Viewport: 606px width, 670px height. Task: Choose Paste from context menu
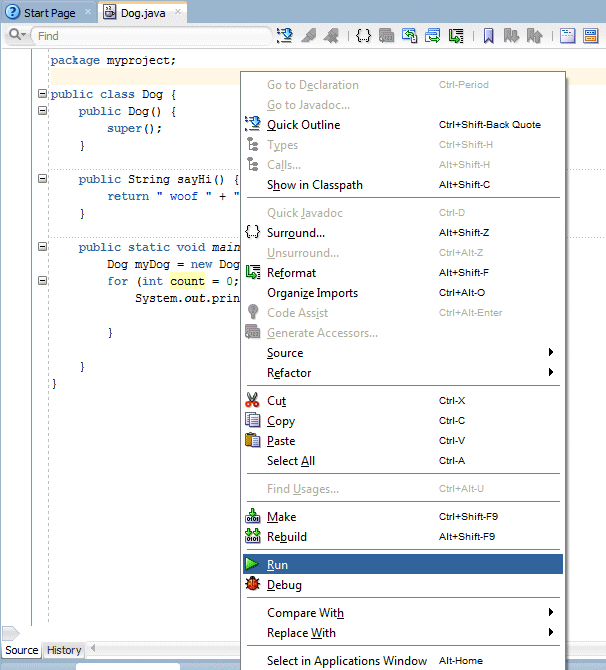tap(403, 441)
